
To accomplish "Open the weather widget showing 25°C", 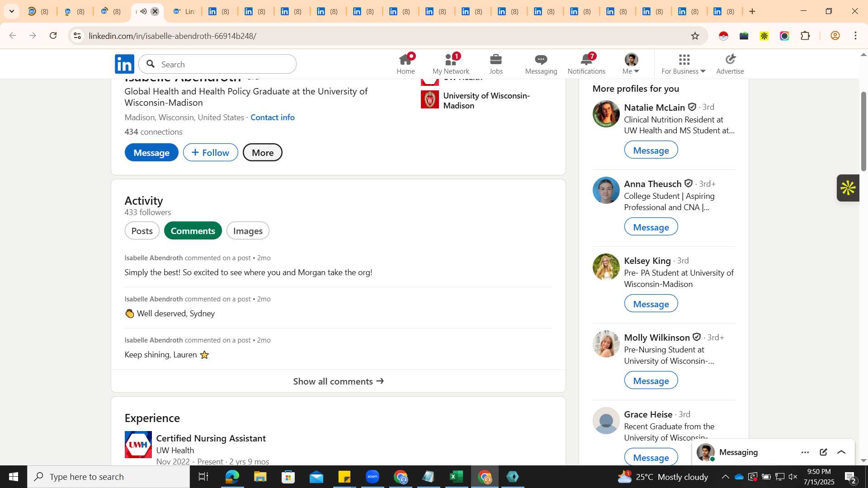I will (x=662, y=477).
